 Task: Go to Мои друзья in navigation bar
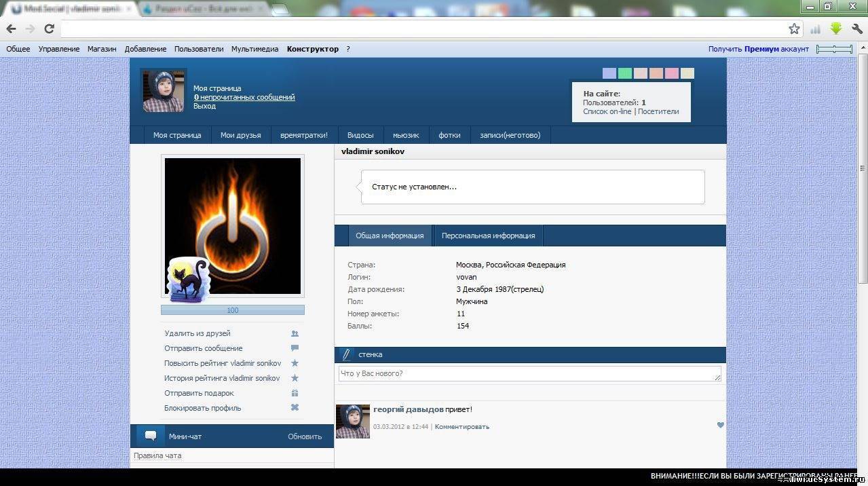(x=240, y=135)
